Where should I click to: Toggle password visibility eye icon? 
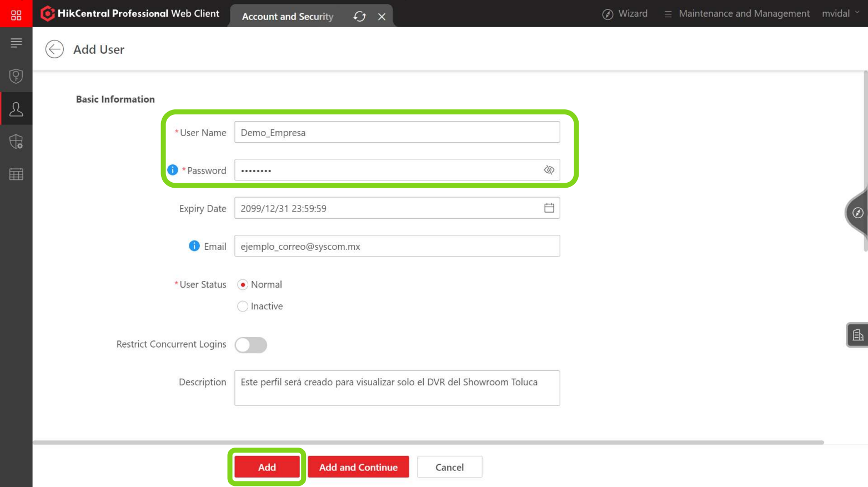coord(549,170)
